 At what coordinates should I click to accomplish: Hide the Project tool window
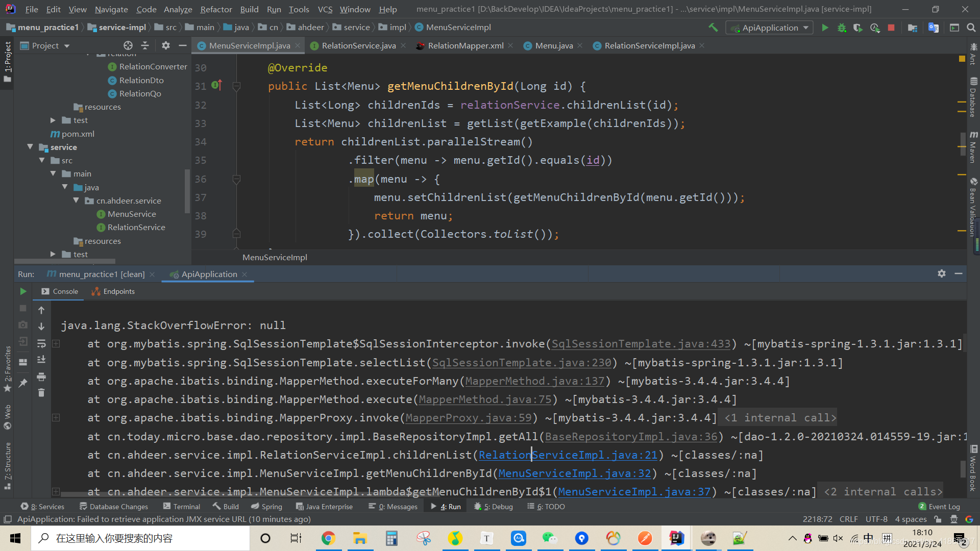tap(182, 45)
